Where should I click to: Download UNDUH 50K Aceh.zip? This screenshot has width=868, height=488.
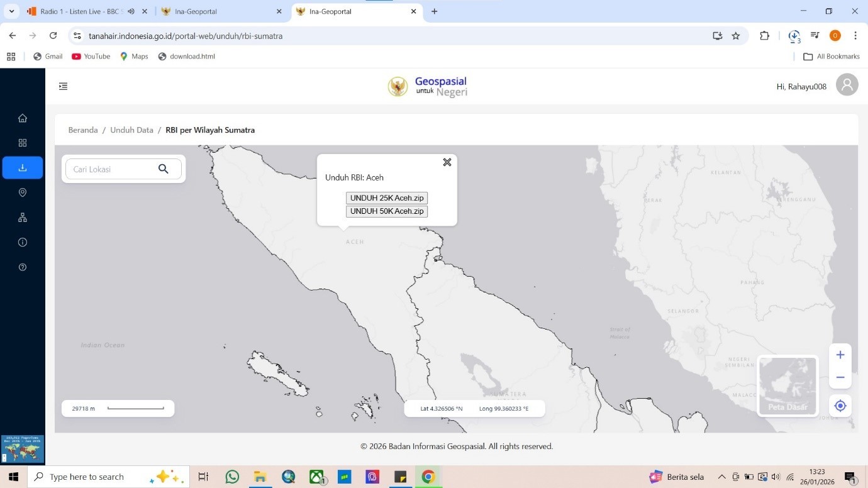click(x=386, y=211)
